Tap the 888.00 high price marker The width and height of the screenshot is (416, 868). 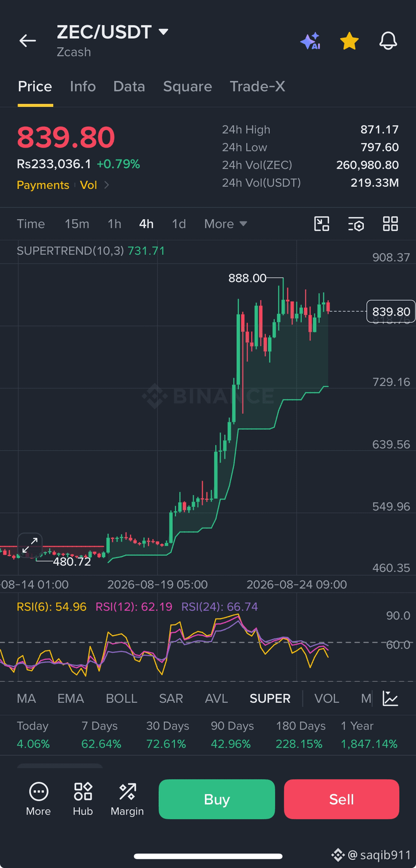click(x=247, y=278)
